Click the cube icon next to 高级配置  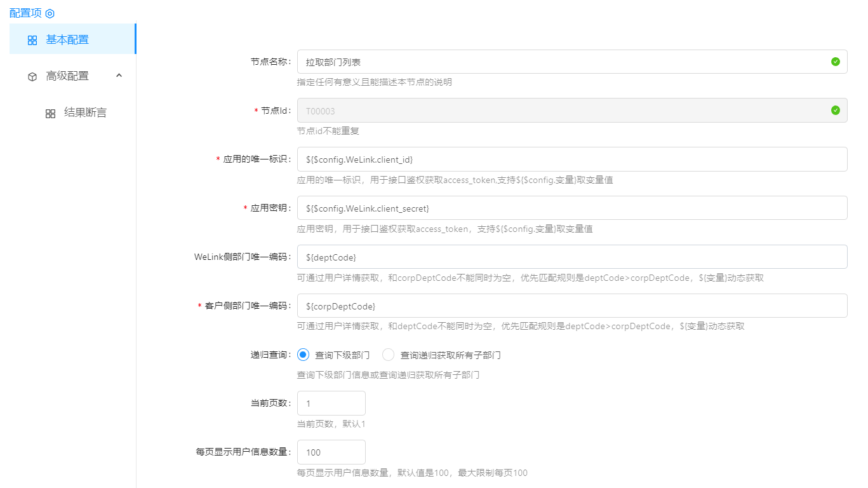32,76
